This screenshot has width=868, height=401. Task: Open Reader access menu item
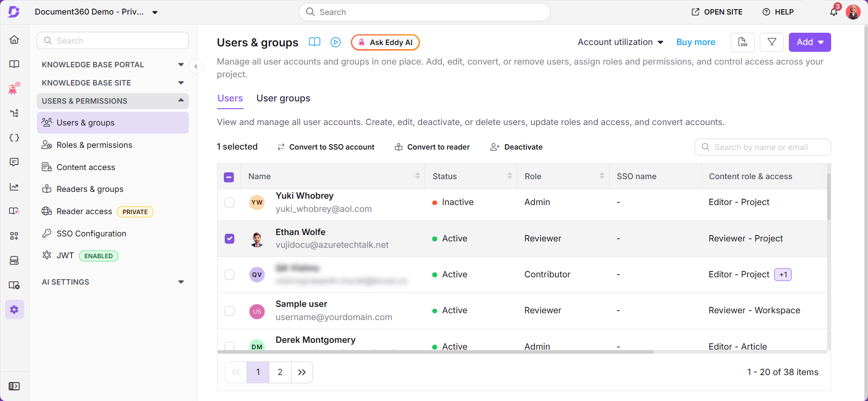click(x=113, y=211)
